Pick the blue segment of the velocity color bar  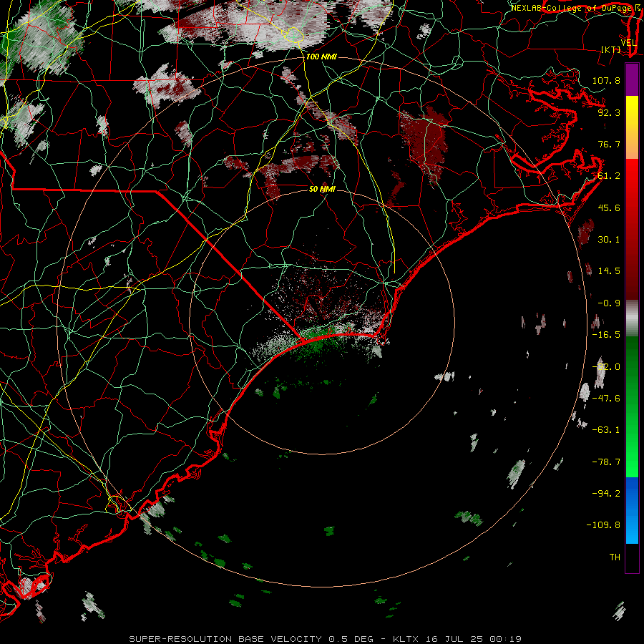point(632,510)
